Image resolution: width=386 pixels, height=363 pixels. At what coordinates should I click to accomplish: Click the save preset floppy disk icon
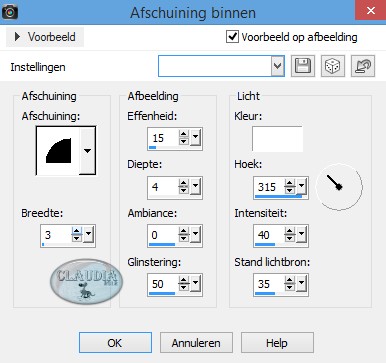tap(303, 66)
